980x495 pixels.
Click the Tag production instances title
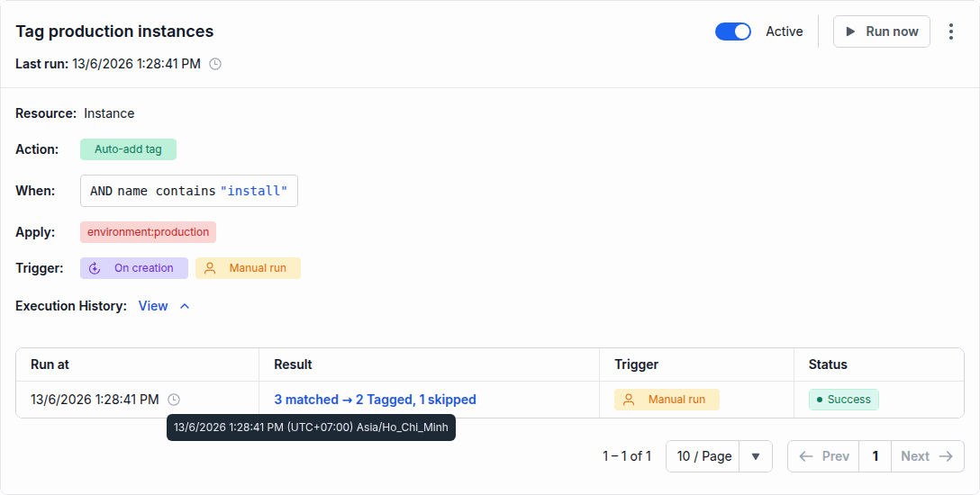(x=114, y=31)
